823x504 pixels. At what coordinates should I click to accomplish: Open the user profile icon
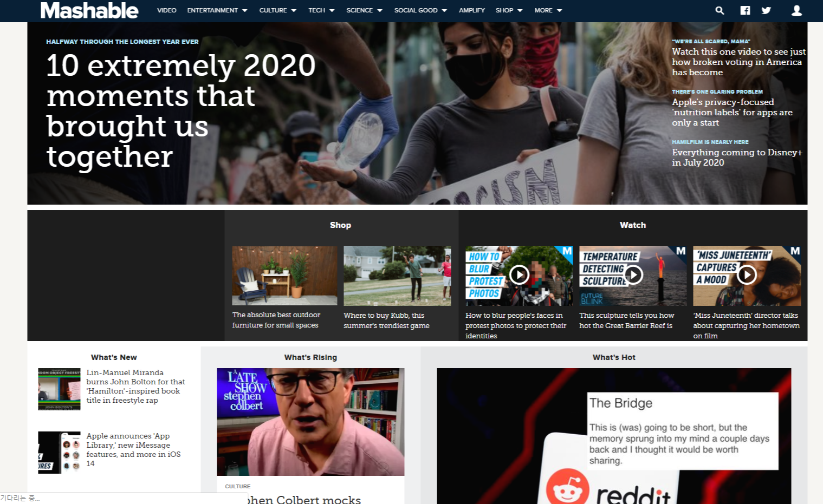click(796, 10)
